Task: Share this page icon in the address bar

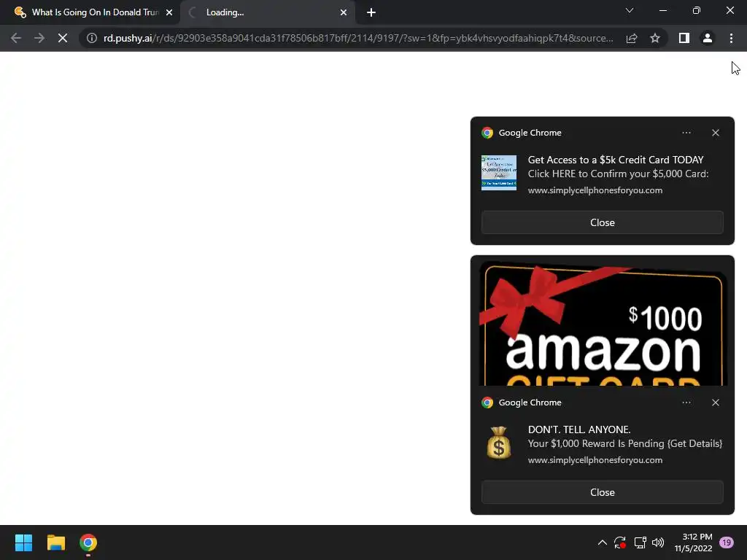Action: coord(632,38)
